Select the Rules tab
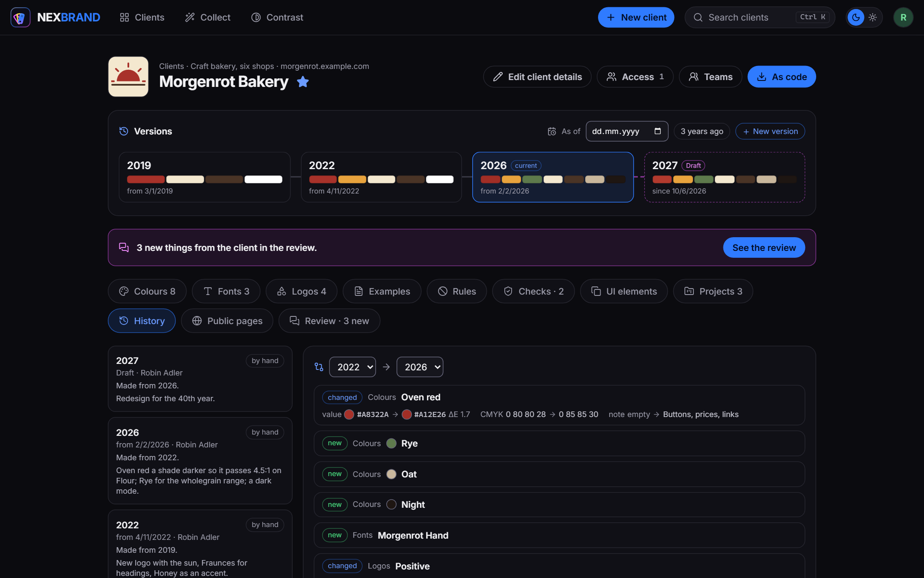 click(457, 291)
